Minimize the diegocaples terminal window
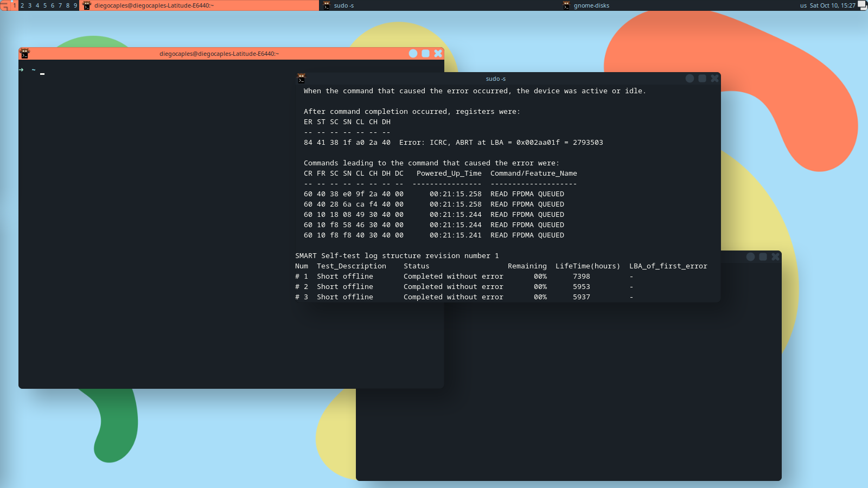868x488 pixels. pos(413,53)
